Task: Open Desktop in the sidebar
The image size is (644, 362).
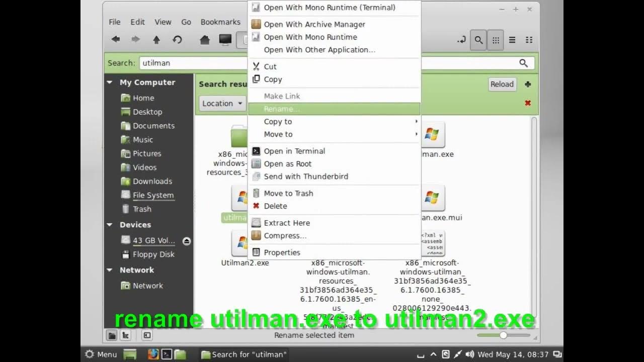Action: (x=147, y=112)
